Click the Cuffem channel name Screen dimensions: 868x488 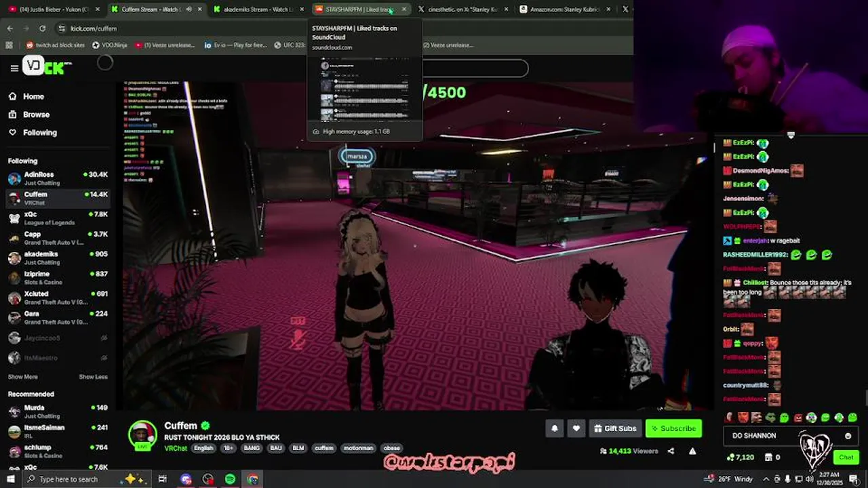pos(181,426)
